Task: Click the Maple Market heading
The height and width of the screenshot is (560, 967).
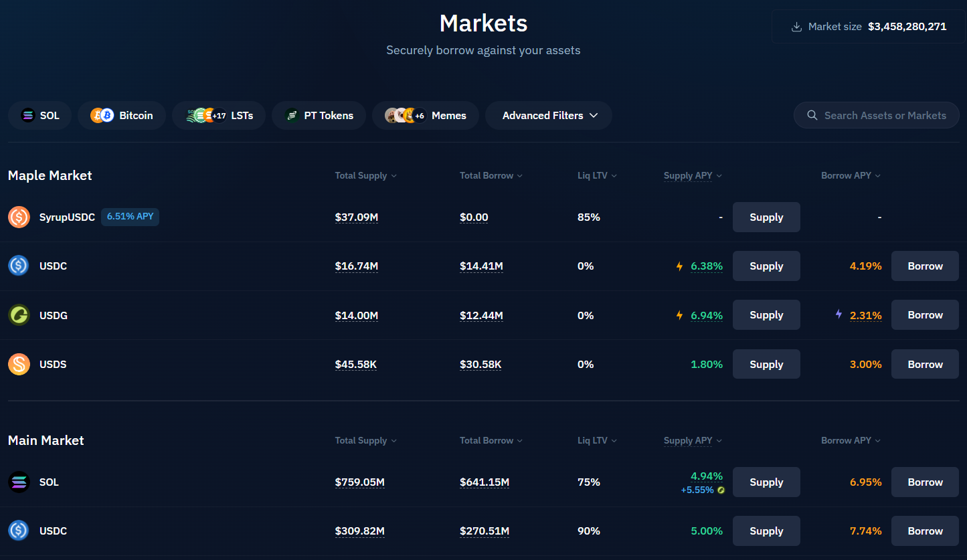Action: [x=50, y=175]
